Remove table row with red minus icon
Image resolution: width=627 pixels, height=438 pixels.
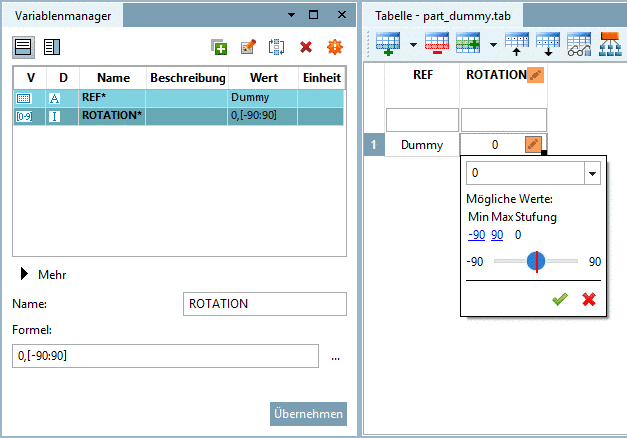tap(437, 44)
